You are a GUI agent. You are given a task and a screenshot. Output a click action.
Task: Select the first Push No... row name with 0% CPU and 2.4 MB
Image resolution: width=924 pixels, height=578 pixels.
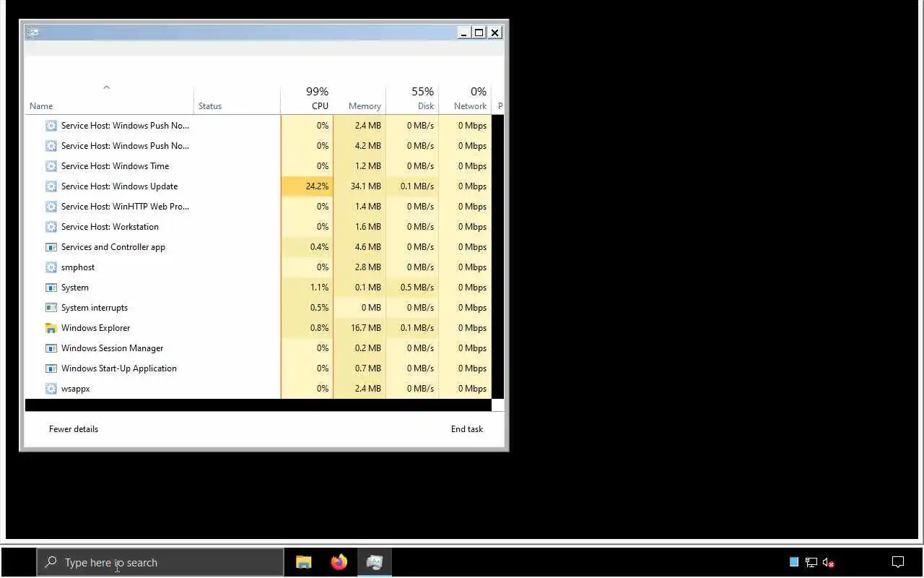coord(125,126)
